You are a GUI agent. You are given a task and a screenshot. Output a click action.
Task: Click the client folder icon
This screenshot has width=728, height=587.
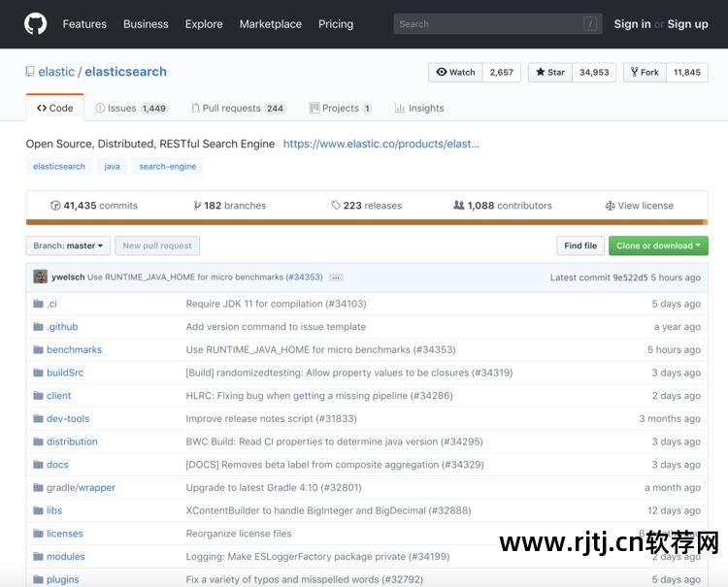[x=38, y=396]
